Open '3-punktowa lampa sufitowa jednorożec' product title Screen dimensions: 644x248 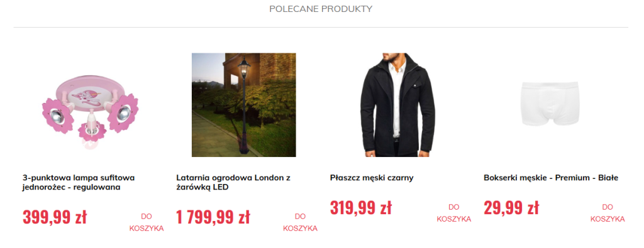click(79, 183)
